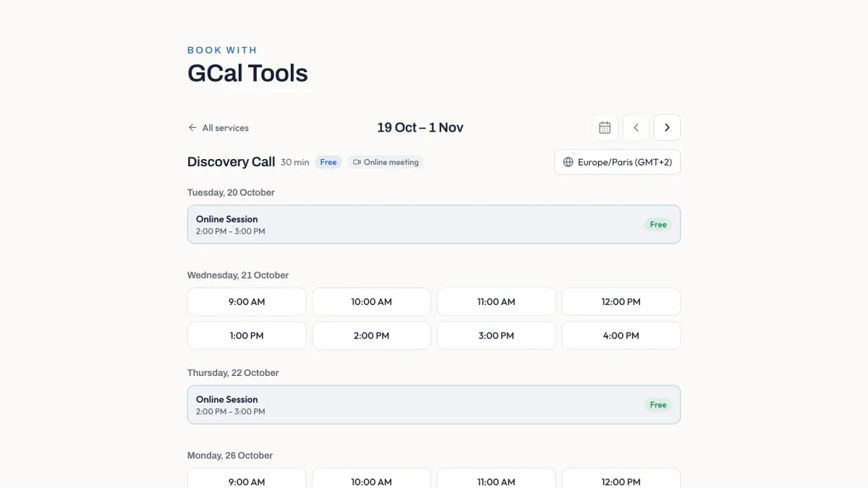Pick 10:00 AM on Monday 26 October
Viewport: 868px width, 488px height.
pyautogui.click(x=372, y=478)
